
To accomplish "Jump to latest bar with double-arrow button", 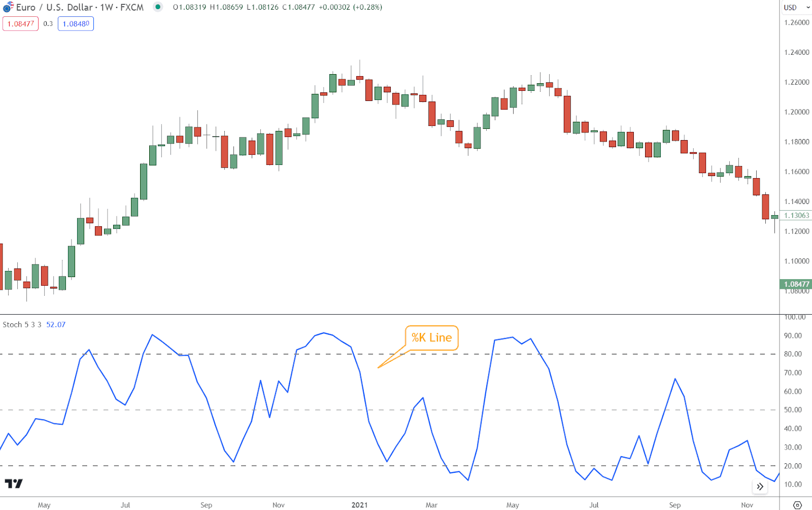I will [760, 487].
